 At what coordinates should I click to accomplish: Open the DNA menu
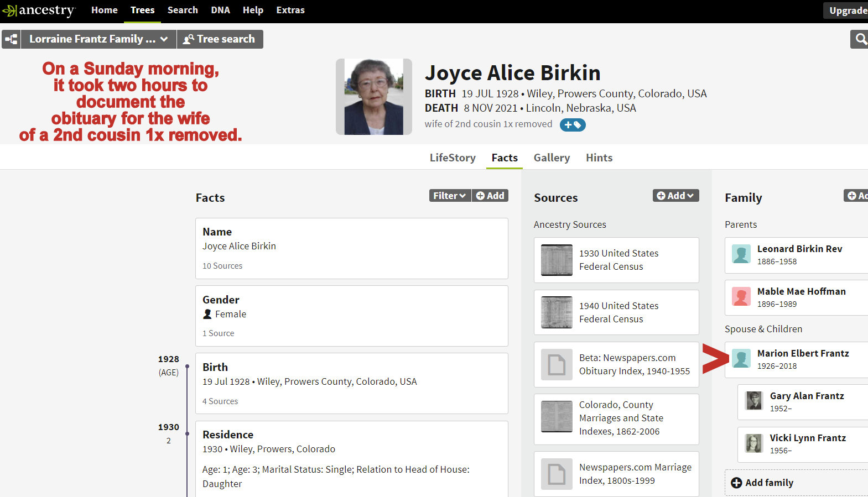pyautogui.click(x=220, y=11)
